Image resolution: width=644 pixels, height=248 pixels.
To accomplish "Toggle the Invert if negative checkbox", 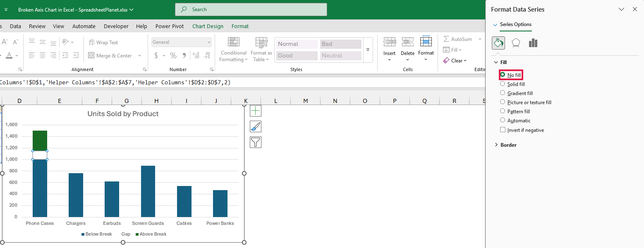I will [x=503, y=130].
